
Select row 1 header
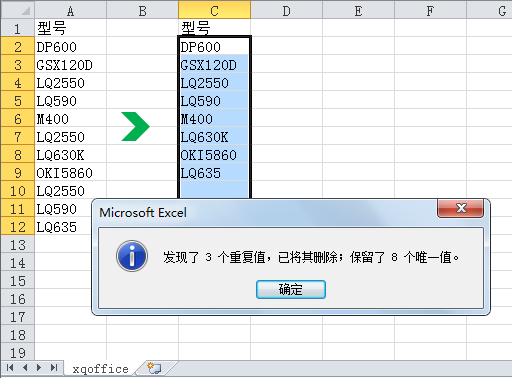pos(18,28)
